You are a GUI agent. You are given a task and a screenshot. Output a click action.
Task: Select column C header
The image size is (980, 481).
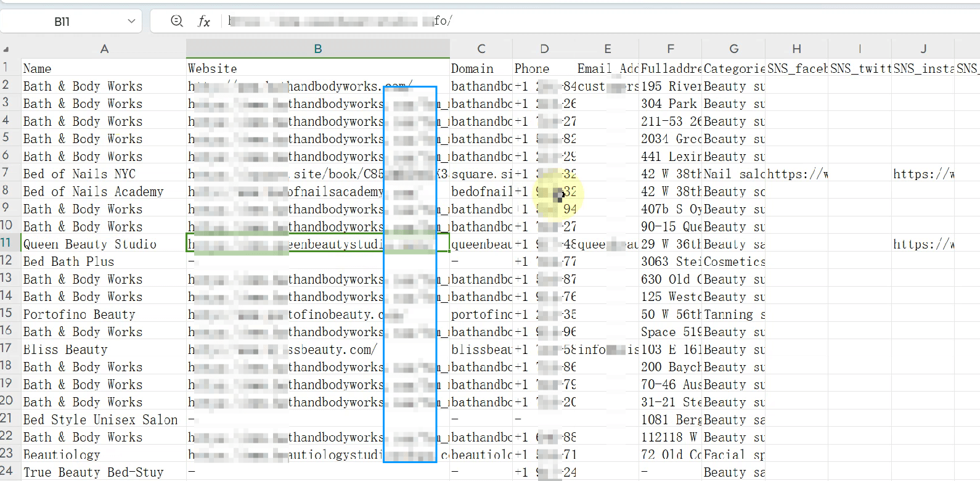pos(481,49)
